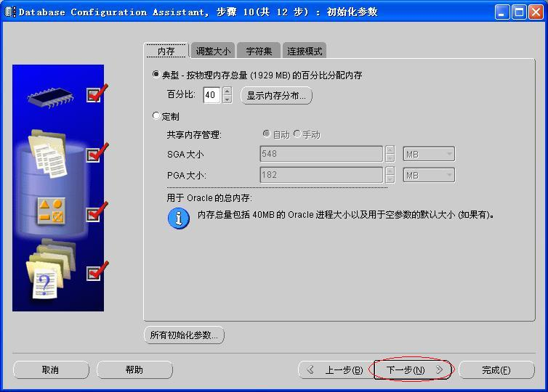Select the 典型 memory allocation radio button
The image size is (548, 392).
156,74
